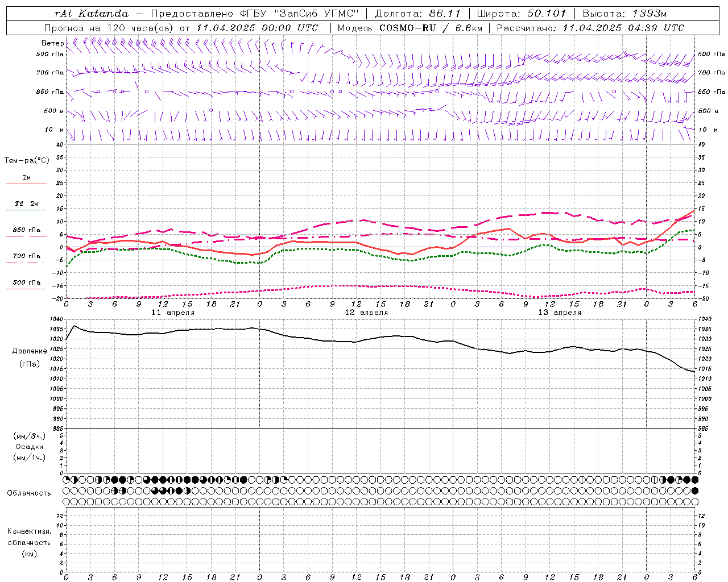Click the Высота: 1393м value
The image size is (728, 582).
[x=625, y=14]
